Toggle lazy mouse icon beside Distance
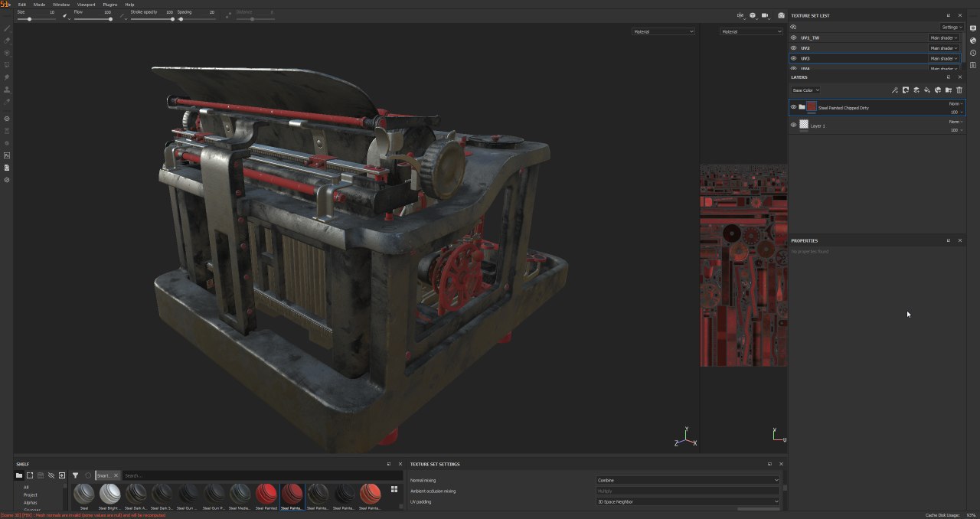 coord(230,15)
